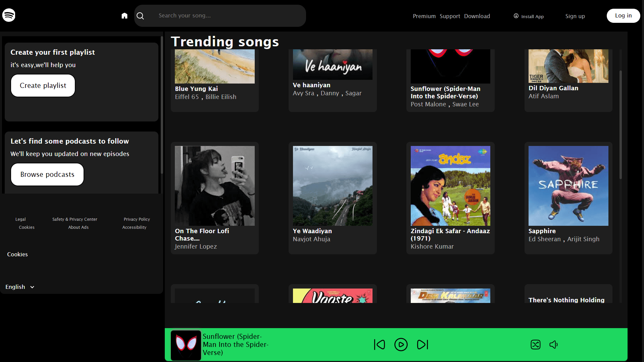This screenshot has height=362, width=644.
Task: Open the Download menu item
Action: point(477,16)
